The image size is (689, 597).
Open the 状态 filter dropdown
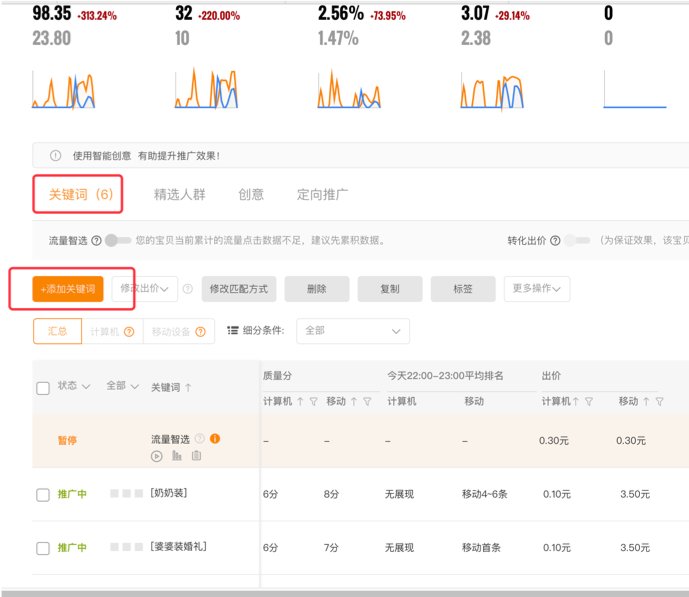click(x=74, y=386)
